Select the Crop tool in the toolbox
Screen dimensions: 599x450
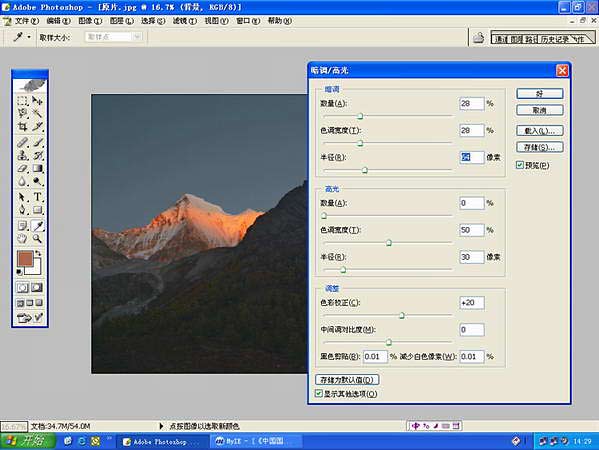pos(23,126)
